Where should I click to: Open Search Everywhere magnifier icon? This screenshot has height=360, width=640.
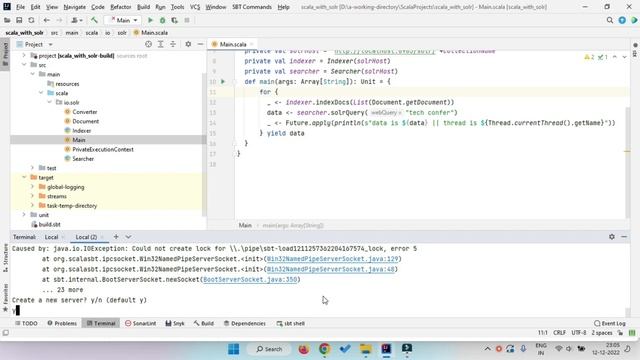pyautogui.click(x=610, y=20)
